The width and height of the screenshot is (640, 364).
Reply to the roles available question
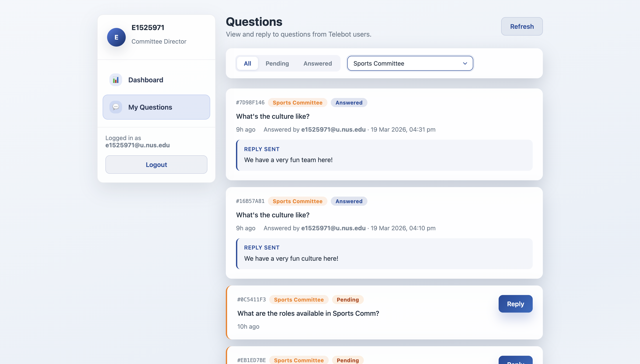(x=515, y=304)
